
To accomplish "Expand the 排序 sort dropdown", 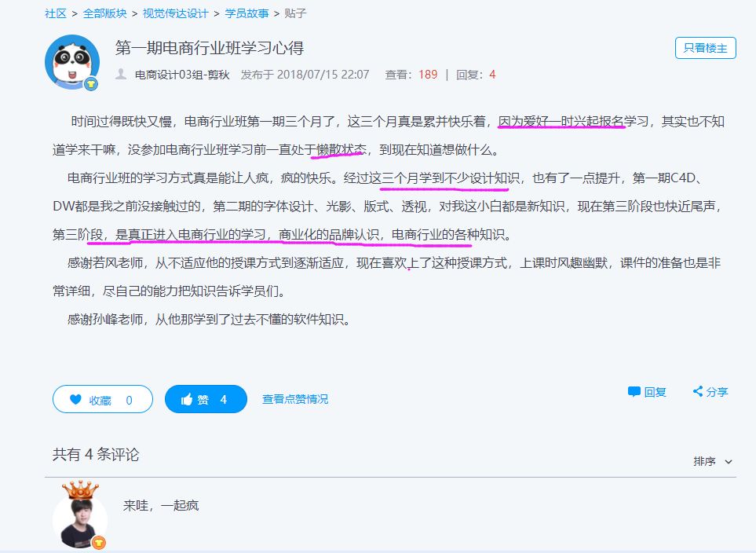I will click(704, 462).
